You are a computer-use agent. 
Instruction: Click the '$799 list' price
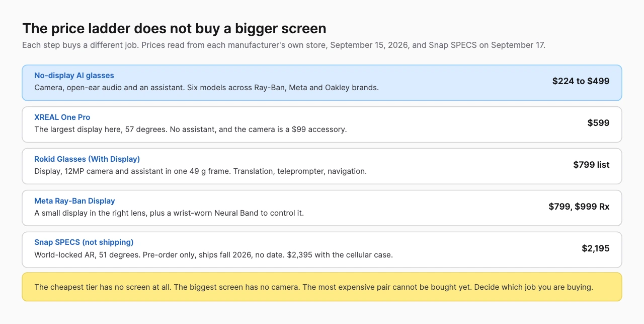[591, 165]
